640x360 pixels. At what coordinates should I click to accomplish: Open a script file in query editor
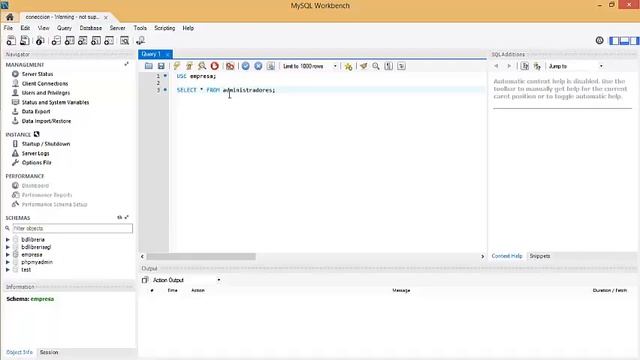tap(149, 66)
